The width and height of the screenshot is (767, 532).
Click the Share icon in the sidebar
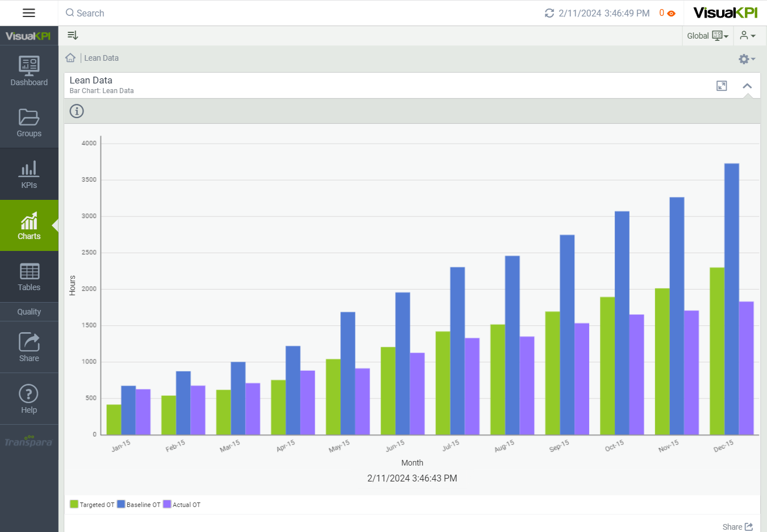(x=29, y=347)
